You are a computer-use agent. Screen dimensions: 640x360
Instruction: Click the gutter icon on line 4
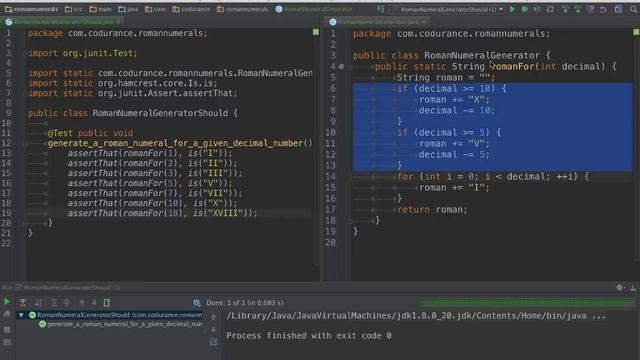(342, 67)
